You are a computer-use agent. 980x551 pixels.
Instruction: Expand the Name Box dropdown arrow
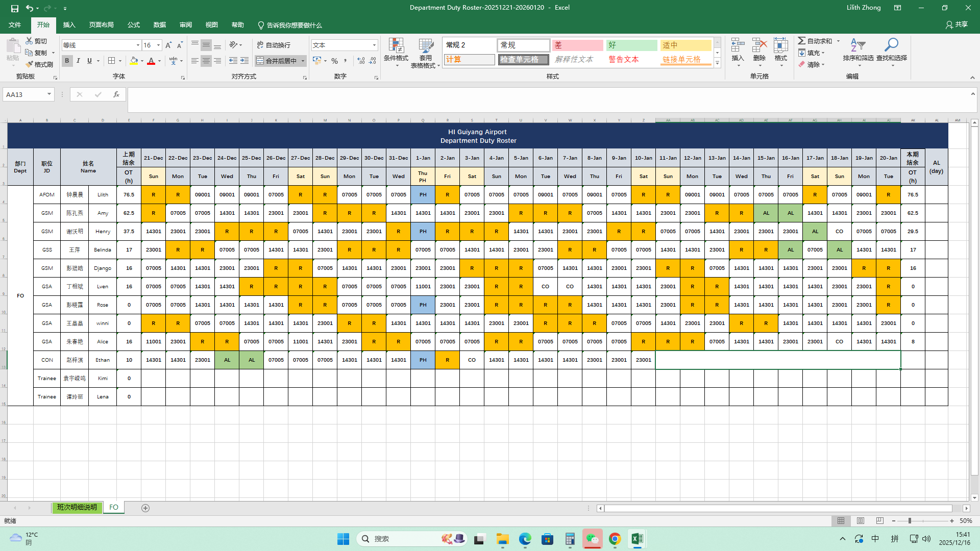[49, 94]
